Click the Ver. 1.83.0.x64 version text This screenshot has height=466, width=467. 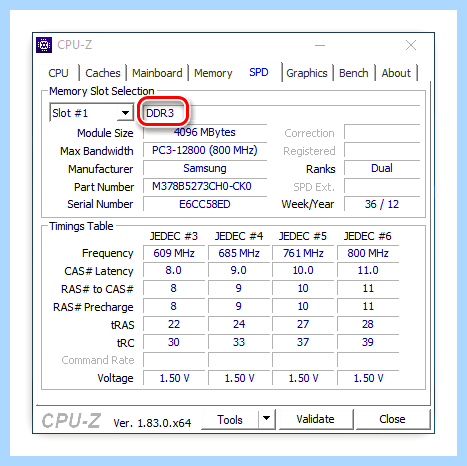click(x=152, y=423)
